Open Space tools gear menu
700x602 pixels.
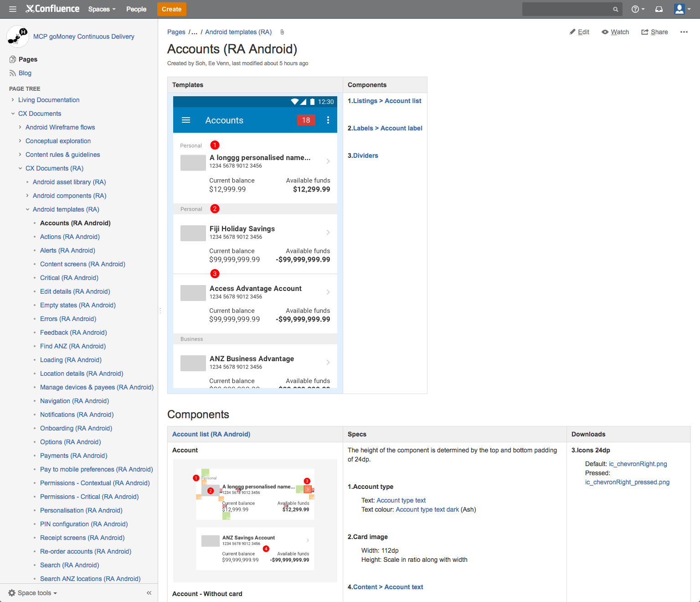[x=32, y=593]
